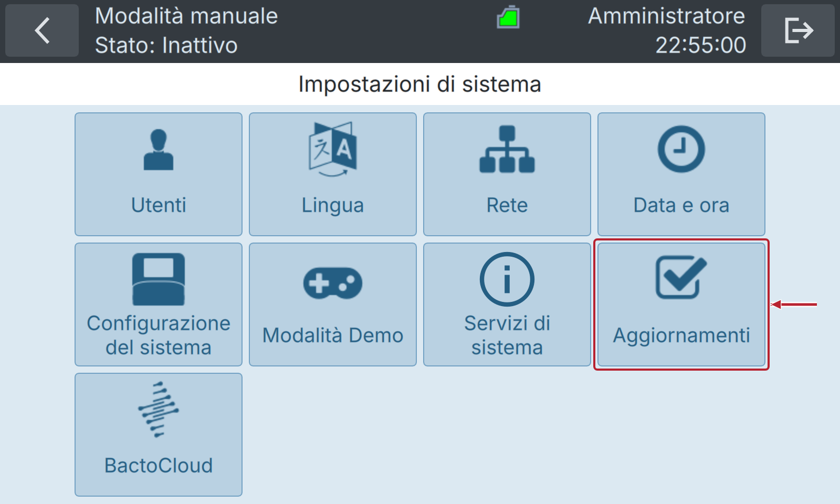Viewport: 840px width, 504px height.
Task: Click the 22:55:00 clock display
Action: (x=701, y=45)
